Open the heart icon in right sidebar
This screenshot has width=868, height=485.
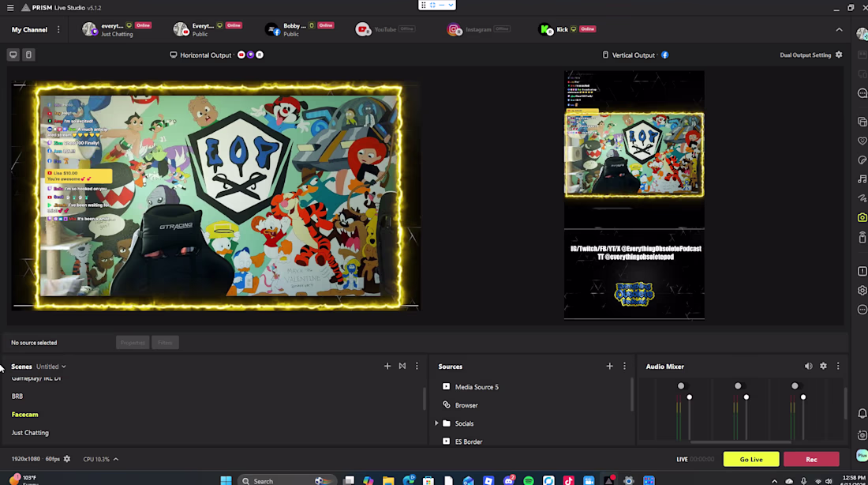pos(862,141)
